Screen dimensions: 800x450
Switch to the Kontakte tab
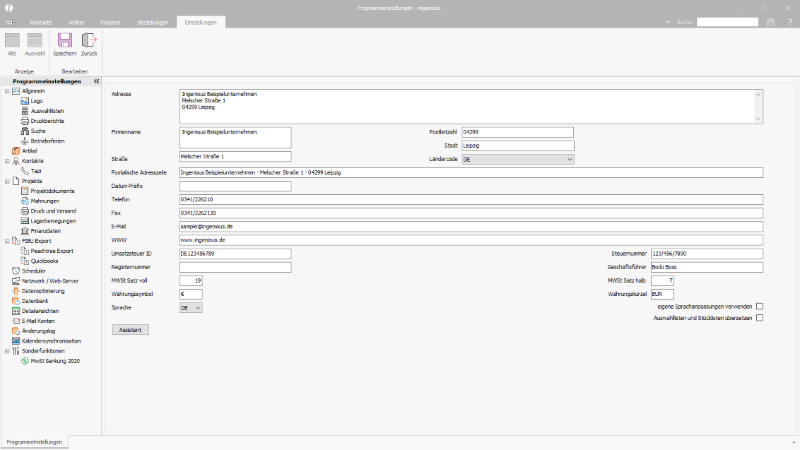coord(41,22)
